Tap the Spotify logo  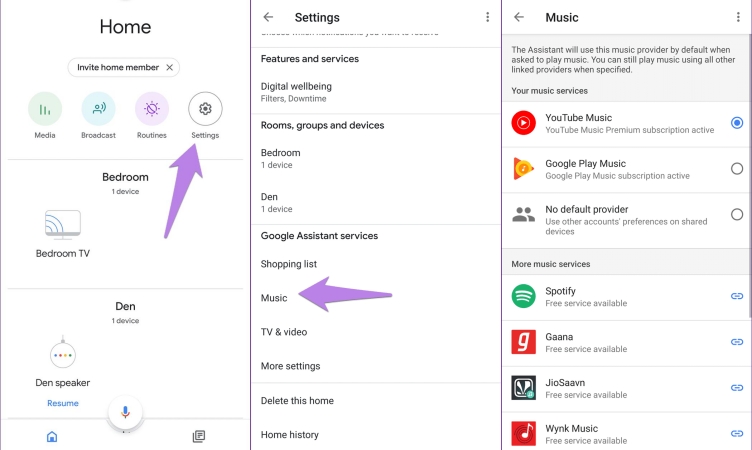click(x=523, y=296)
